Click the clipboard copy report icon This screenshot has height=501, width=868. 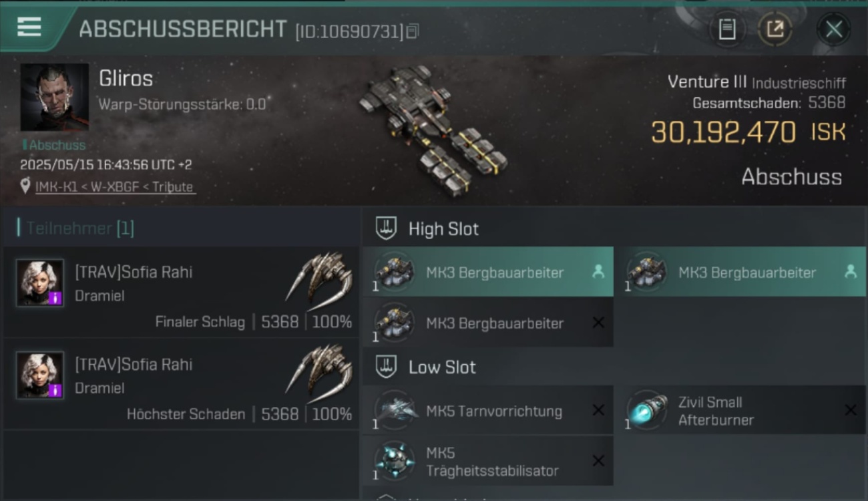click(727, 29)
